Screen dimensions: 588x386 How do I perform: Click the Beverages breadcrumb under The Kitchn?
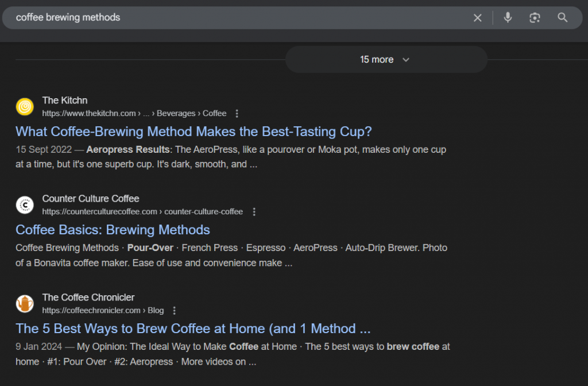[x=176, y=113]
